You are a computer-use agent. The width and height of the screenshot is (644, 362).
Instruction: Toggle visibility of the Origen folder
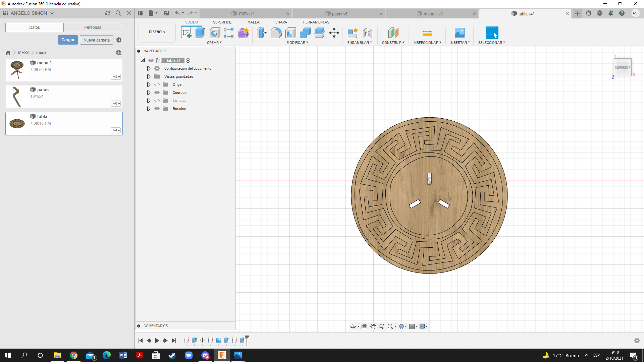157,84
